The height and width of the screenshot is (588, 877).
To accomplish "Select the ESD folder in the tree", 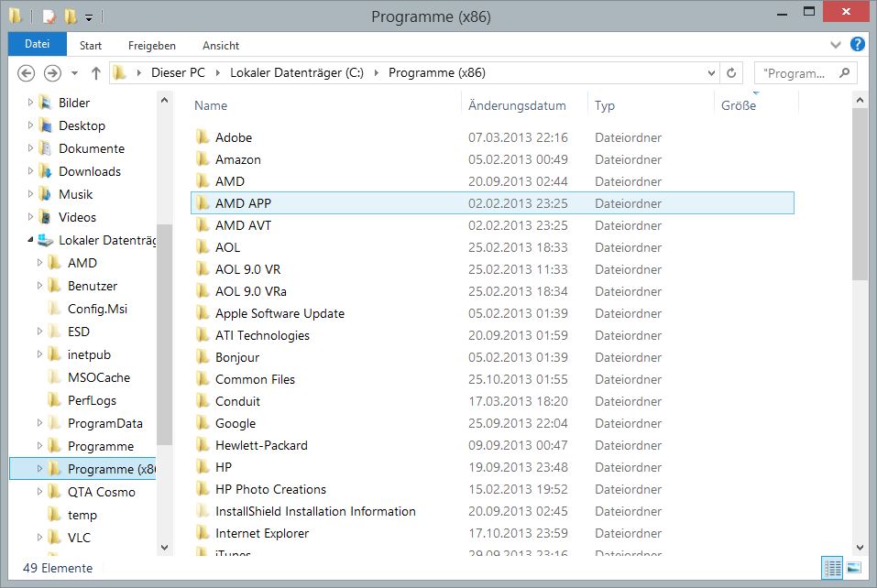I will [x=78, y=332].
